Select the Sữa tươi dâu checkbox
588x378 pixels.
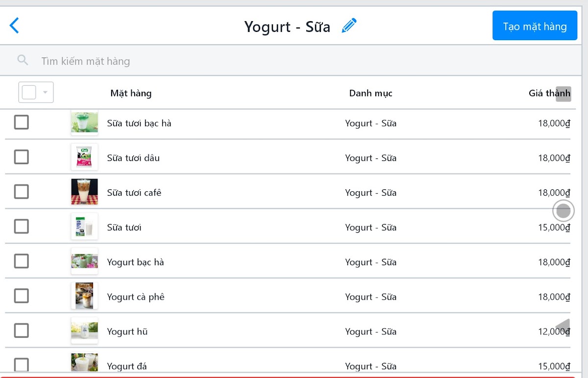(x=21, y=157)
